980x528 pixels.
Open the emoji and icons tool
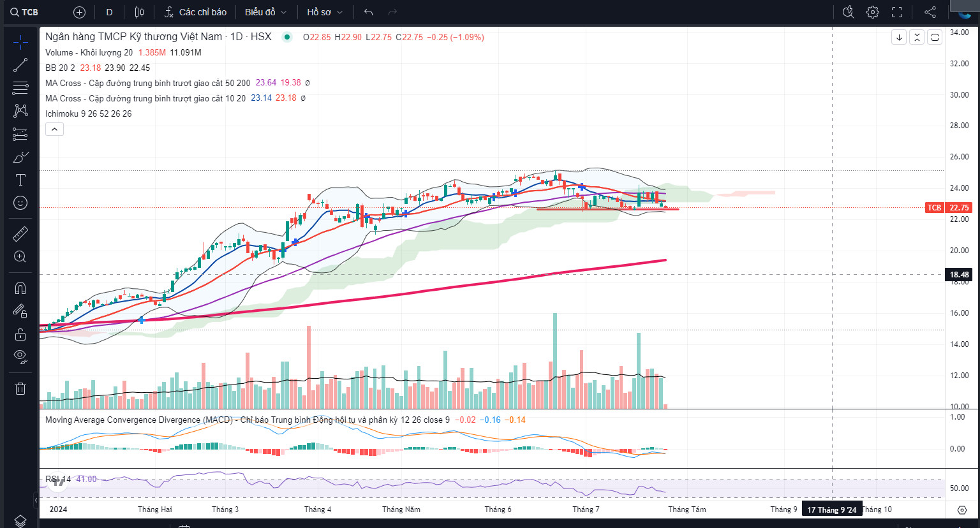(20, 203)
